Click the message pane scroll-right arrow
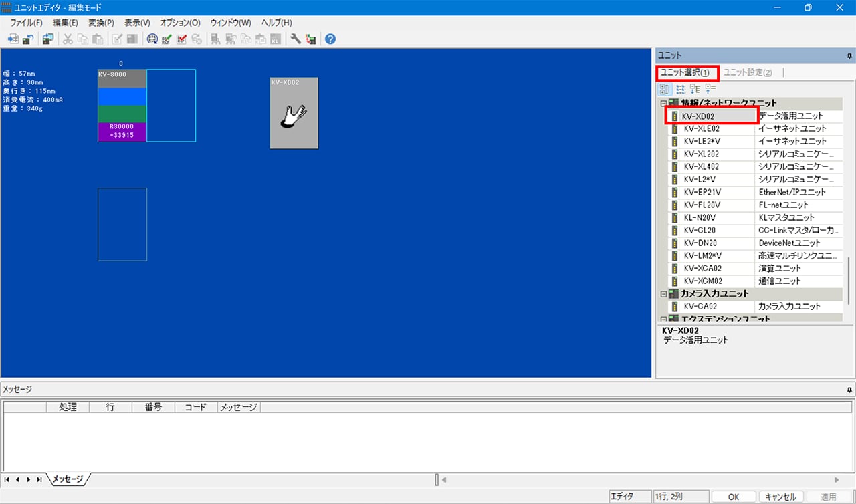 (x=837, y=480)
